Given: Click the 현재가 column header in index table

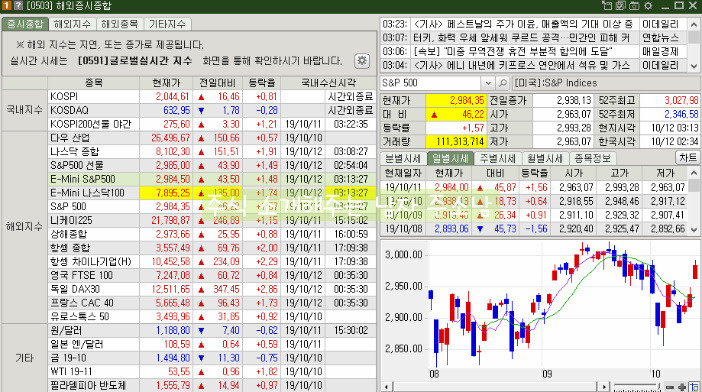Looking at the screenshot, I should (166, 83).
